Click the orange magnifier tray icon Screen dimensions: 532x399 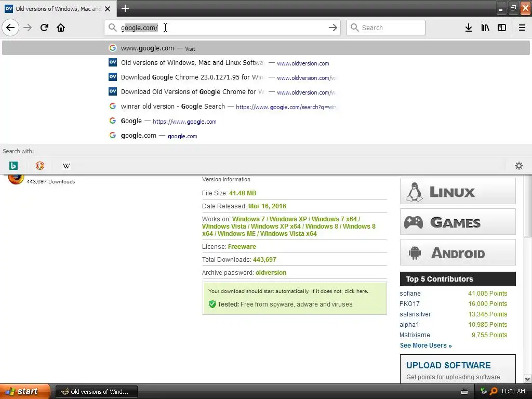tap(494, 391)
